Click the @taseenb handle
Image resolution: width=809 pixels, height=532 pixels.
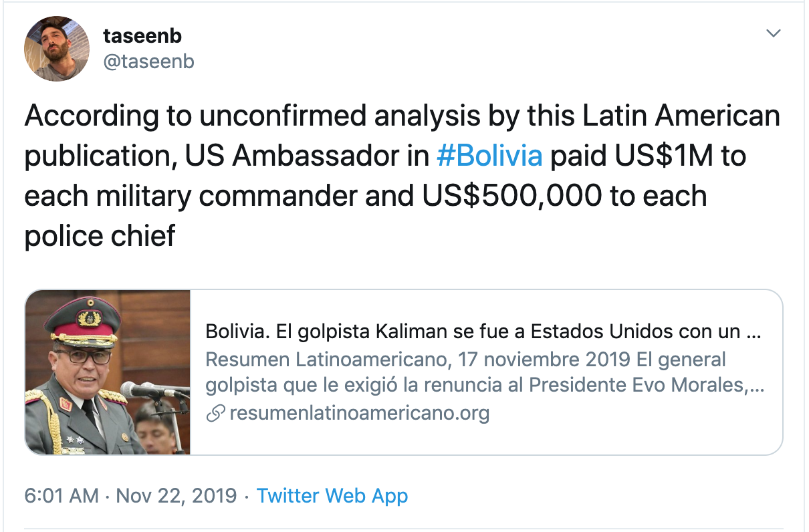tap(148, 61)
